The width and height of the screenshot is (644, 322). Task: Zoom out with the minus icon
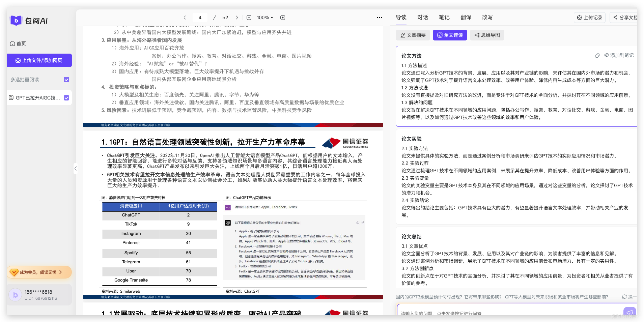click(249, 18)
